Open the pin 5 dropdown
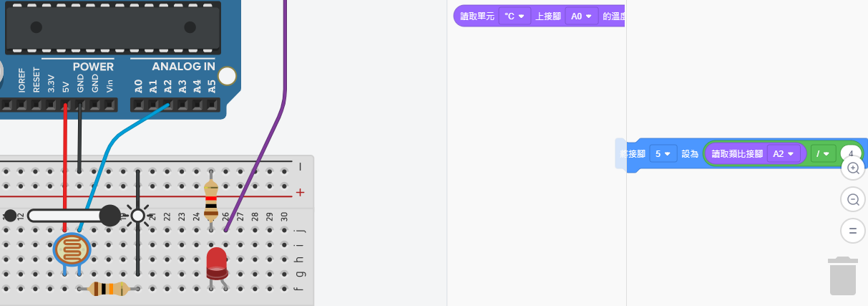The width and height of the screenshot is (868, 306). click(x=663, y=154)
